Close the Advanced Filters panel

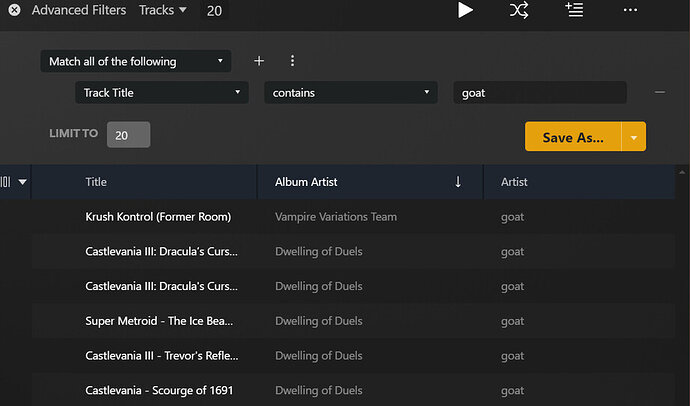tap(14, 11)
